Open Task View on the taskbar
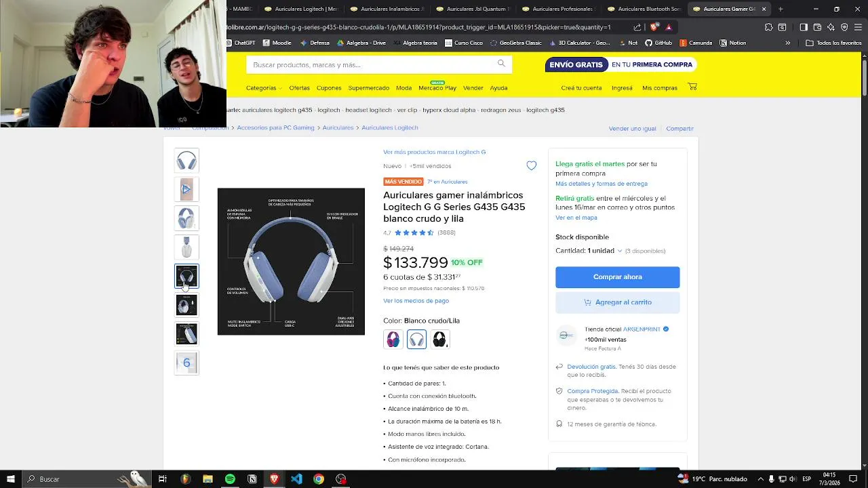 tap(163, 479)
